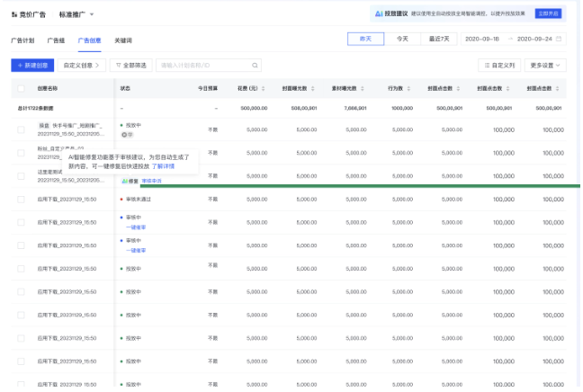583x392 pixels.
Task: Click the 创意名称 column header
Action: click(47, 88)
